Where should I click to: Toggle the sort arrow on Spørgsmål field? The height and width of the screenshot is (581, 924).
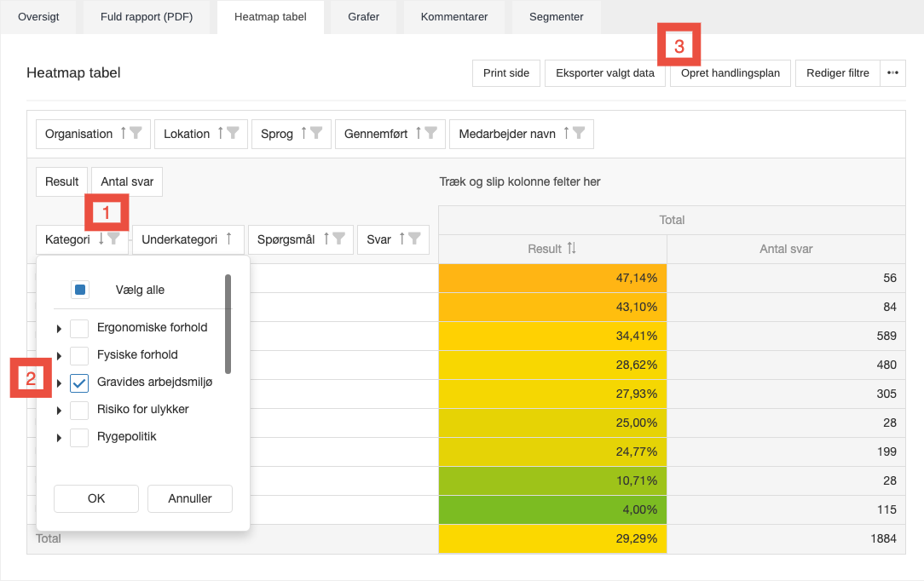pyautogui.click(x=326, y=239)
